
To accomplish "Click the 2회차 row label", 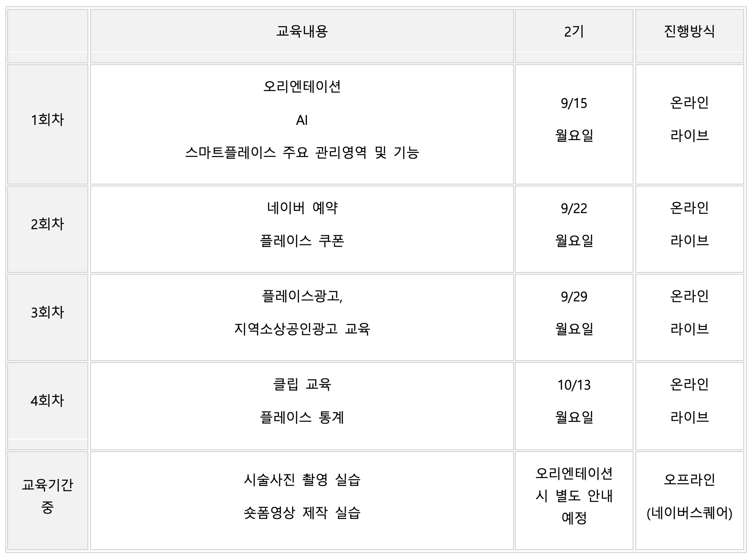I will point(47,224).
